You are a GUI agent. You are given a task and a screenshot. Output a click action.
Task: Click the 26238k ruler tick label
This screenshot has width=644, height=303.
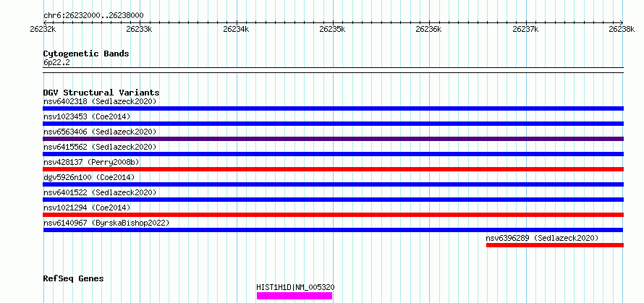[x=622, y=29]
